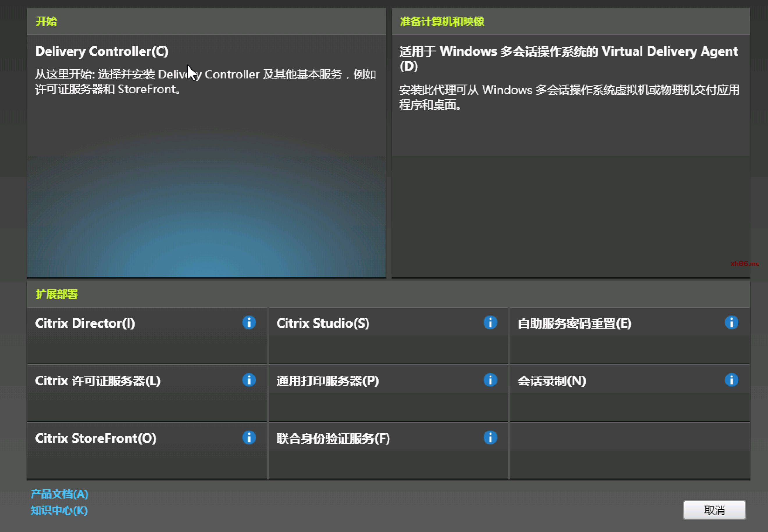This screenshot has width=768, height=532.
Task: Open the 产品文档(A) link
Action: tap(59, 494)
